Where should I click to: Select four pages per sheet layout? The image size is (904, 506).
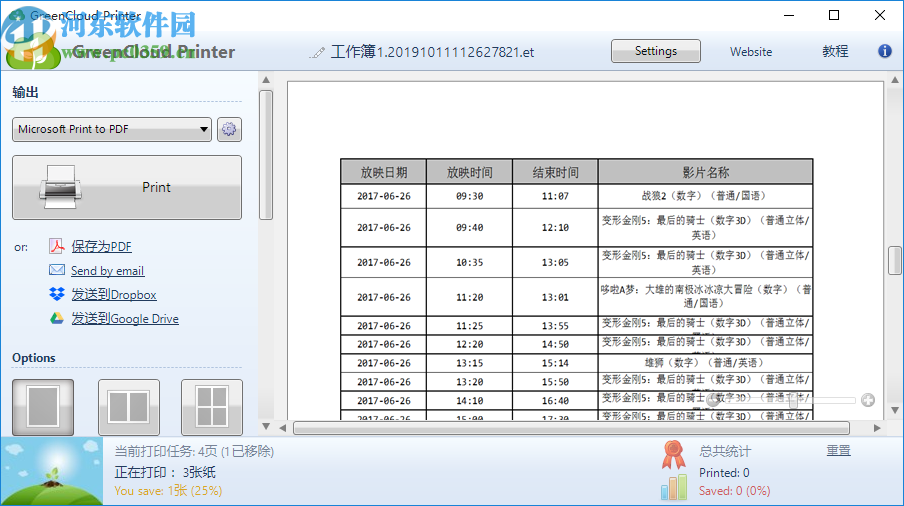click(212, 407)
